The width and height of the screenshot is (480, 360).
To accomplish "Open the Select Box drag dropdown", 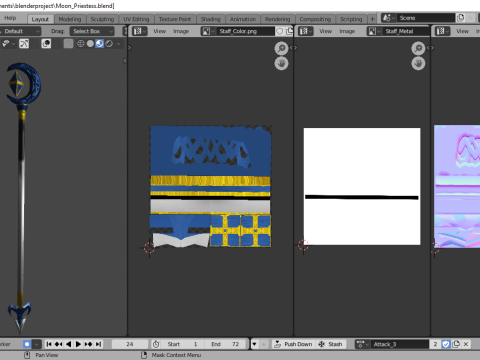I will click(92, 31).
